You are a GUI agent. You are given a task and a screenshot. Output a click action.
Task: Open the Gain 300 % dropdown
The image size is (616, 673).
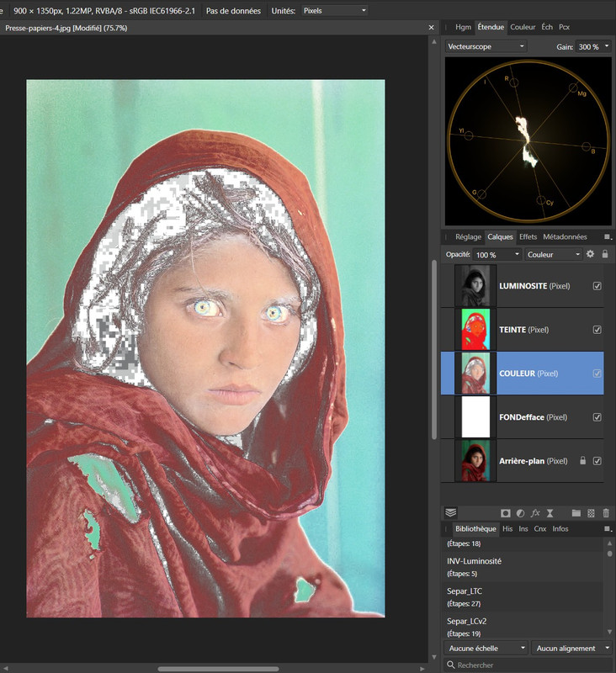coord(593,46)
